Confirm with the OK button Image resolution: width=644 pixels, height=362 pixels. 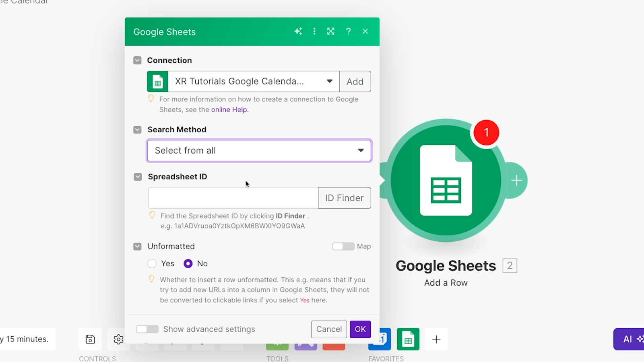coord(360,329)
